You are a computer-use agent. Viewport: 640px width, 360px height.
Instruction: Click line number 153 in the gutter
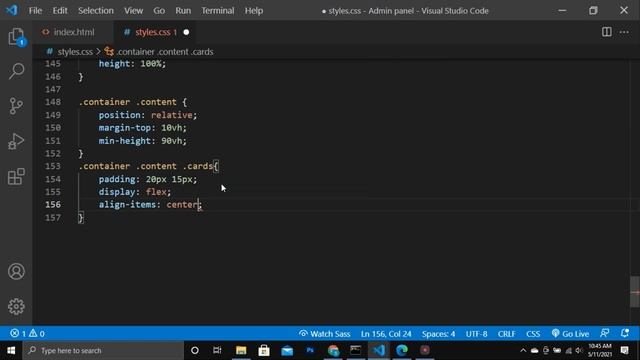click(53, 166)
